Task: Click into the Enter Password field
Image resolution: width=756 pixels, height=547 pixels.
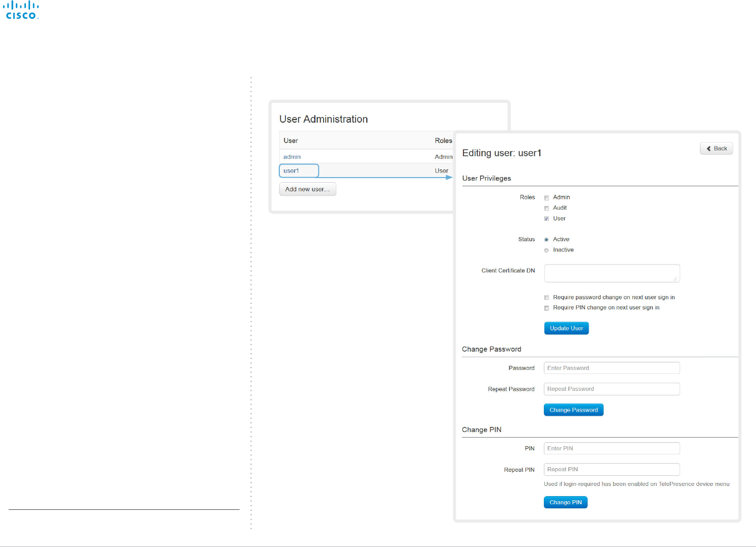Action: coord(612,368)
